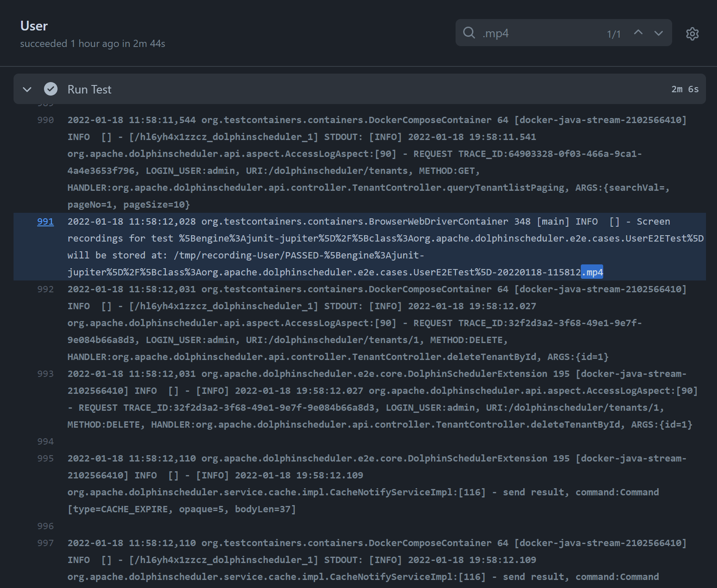Click the 2m 6s step duration
Screen dimensions: 717x588
pyautogui.click(x=684, y=89)
